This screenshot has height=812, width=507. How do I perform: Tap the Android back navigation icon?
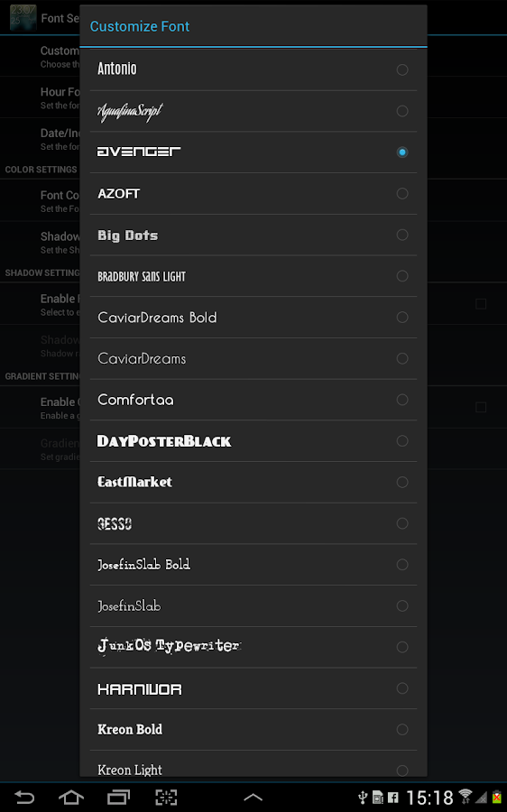24,797
